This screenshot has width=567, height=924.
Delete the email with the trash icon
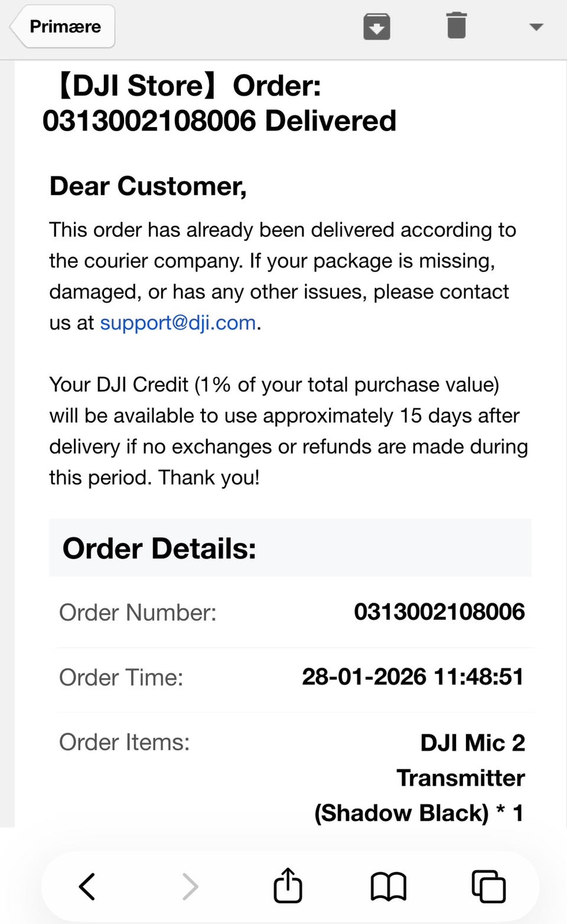coord(456,27)
